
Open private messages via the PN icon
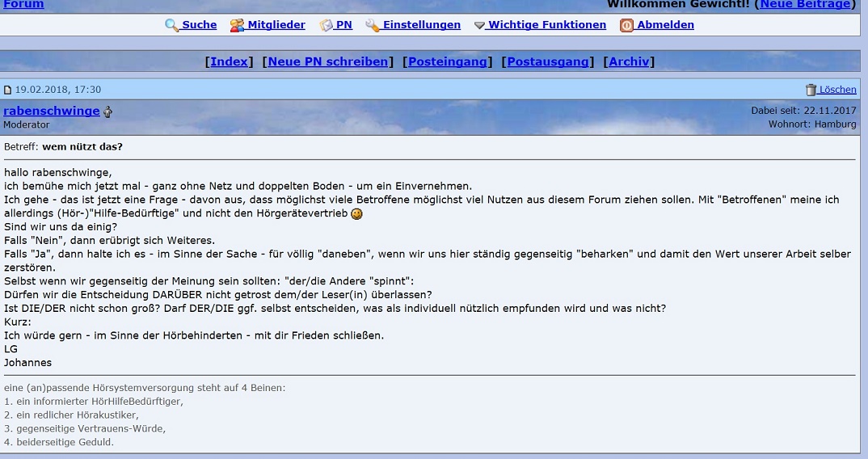click(326, 25)
